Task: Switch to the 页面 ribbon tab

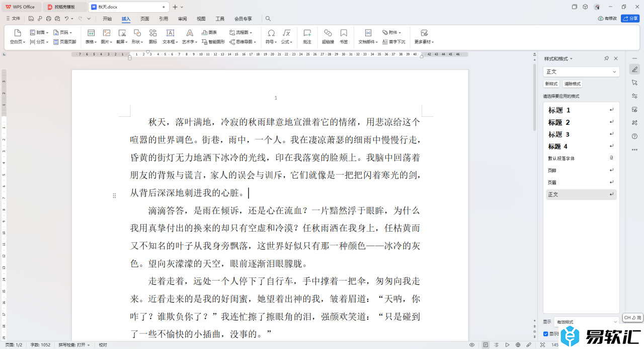Action: pos(145,19)
